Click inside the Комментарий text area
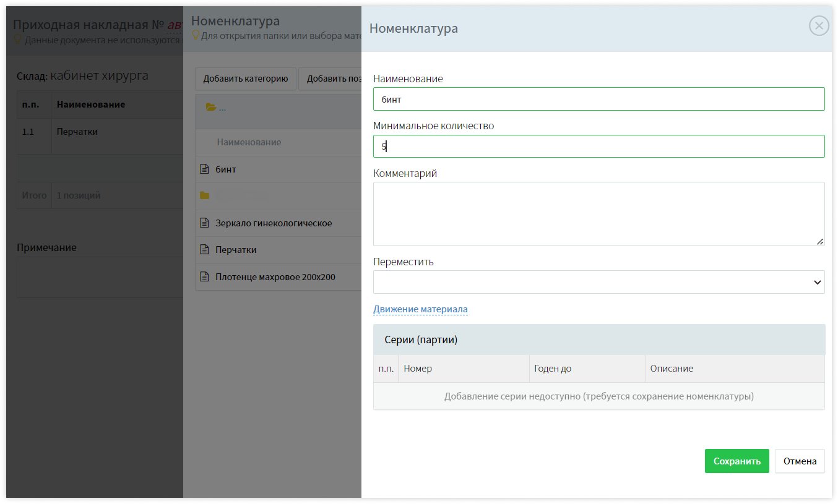Viewport: 838px width, 504px height. coord(598,214)
